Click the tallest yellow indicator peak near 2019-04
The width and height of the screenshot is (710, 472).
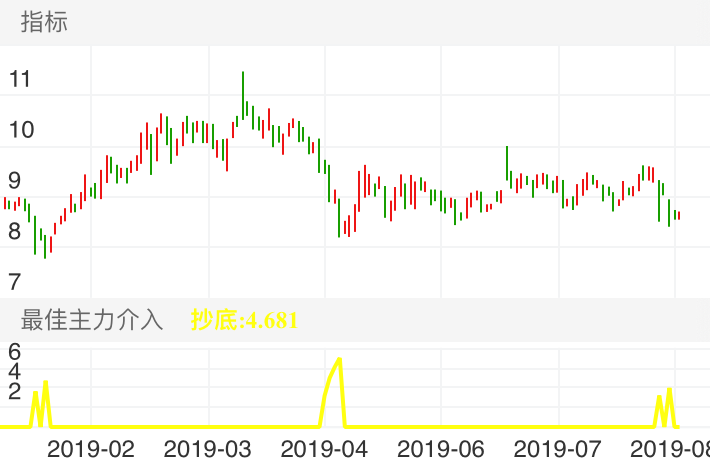coord(340,360)
